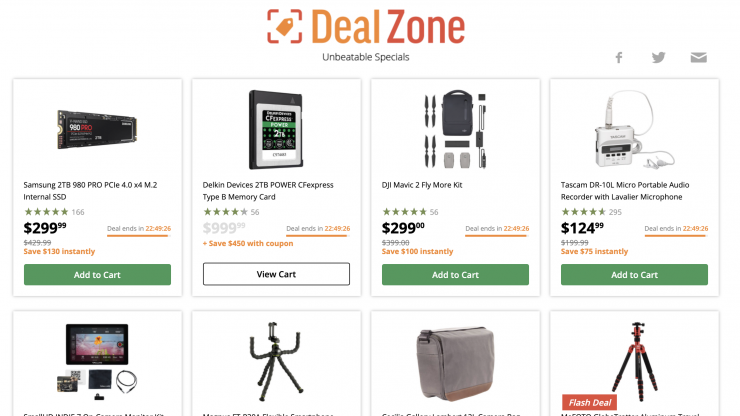Image resolution: width=740 pixels, height=416 pixels.
Task: Open Tascam DR-10L Micro Portable Recorder link
Action: tap(625, 191)
